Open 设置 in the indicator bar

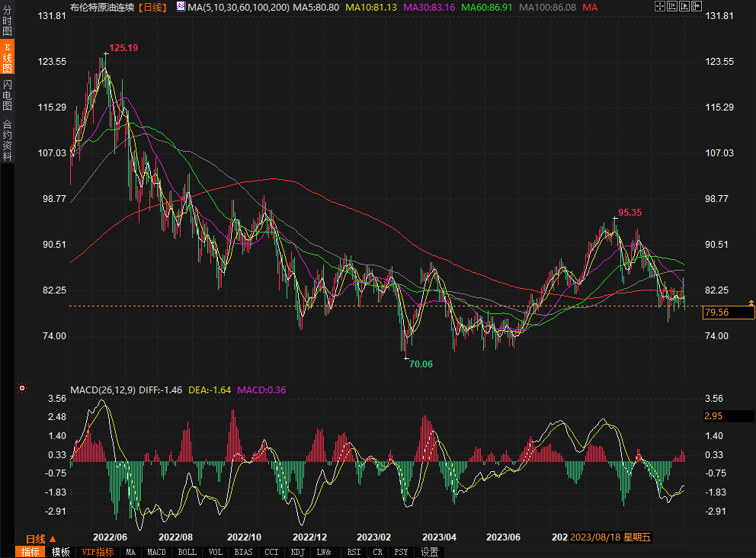[430, 552]
